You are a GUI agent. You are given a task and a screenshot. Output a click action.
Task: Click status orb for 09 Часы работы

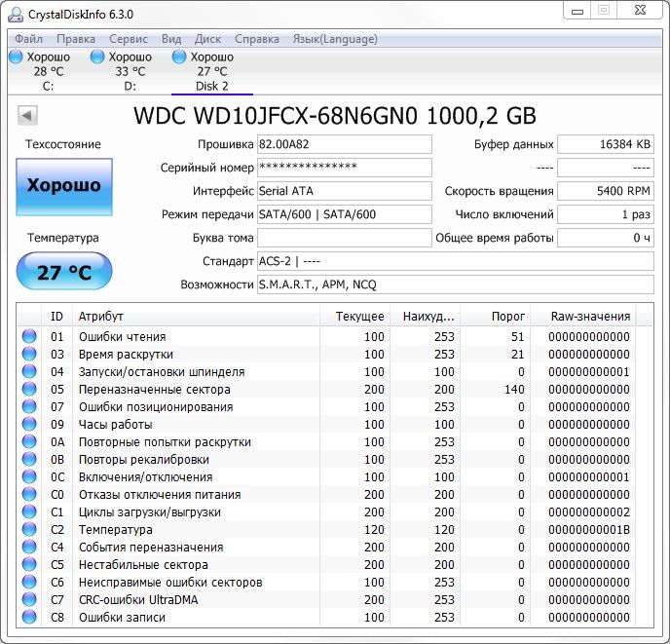coord(29,424)
